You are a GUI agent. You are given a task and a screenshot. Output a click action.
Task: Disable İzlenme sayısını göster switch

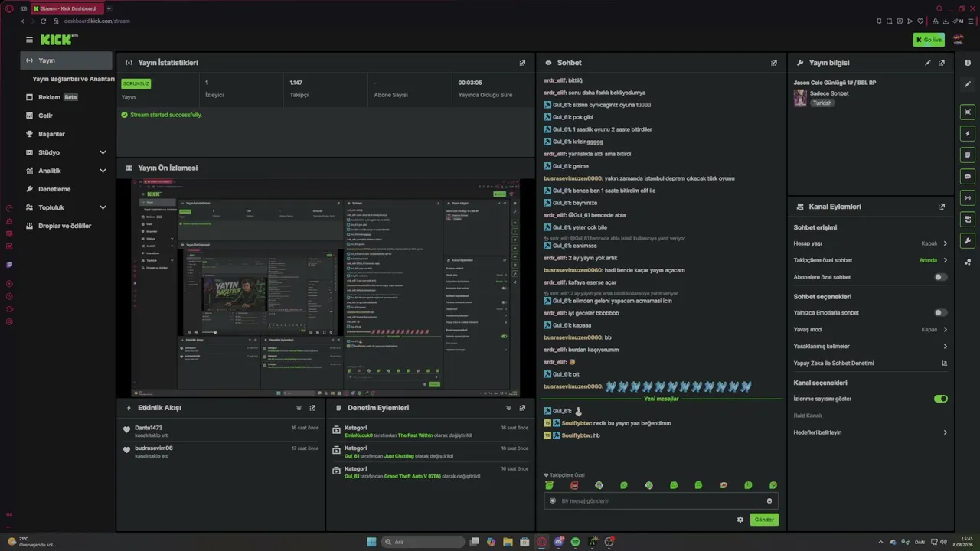pos(940,399)
